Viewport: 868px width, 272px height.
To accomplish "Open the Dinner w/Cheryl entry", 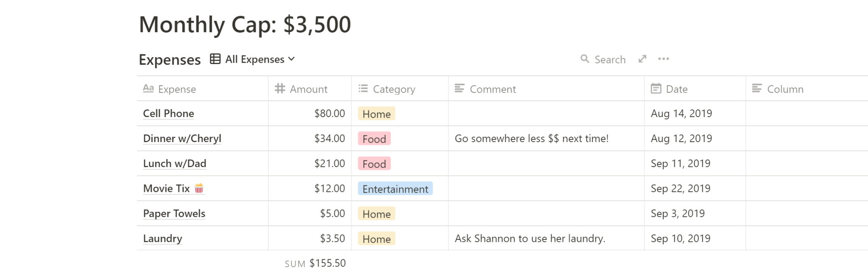I will 182,139.
